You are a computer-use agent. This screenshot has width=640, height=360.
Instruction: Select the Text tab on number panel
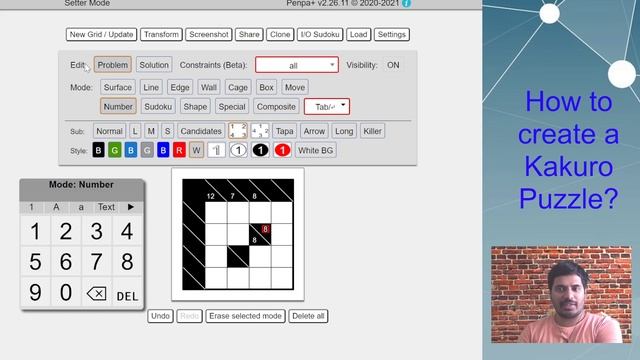(106, 207)
